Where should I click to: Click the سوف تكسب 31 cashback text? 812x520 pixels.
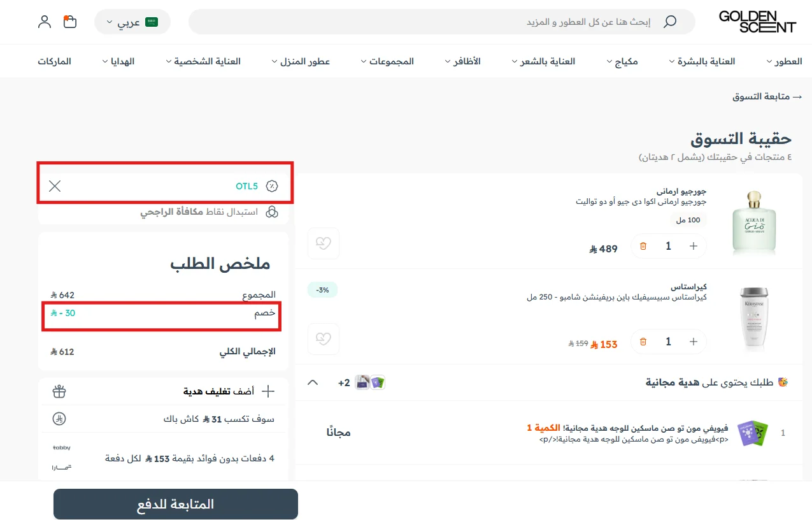click(x=219, y=419)
